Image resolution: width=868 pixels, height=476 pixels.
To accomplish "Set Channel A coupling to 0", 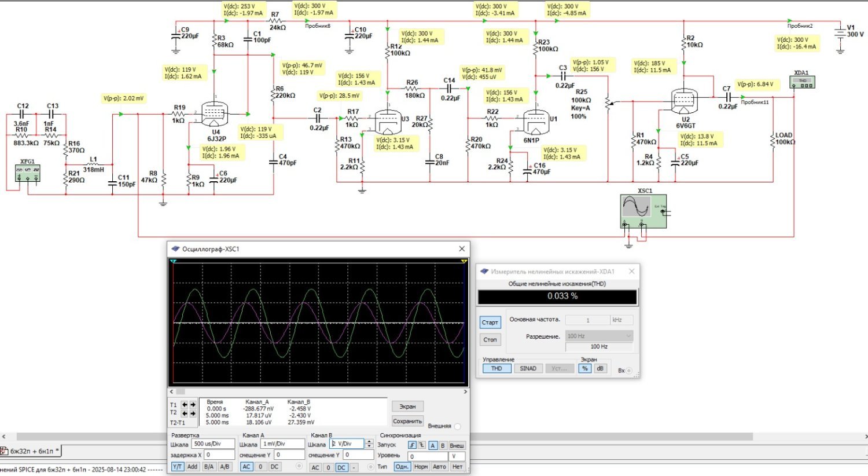I will point(260,467).
